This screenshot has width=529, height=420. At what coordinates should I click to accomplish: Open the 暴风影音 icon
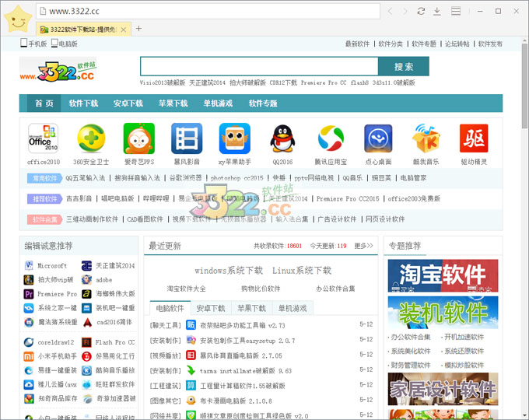(187, 138)
